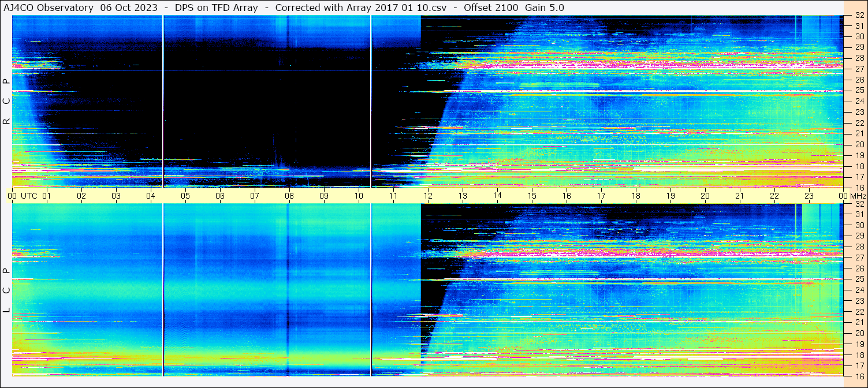Select the 22 hour tick on the time axis

(x=774, y=196)
